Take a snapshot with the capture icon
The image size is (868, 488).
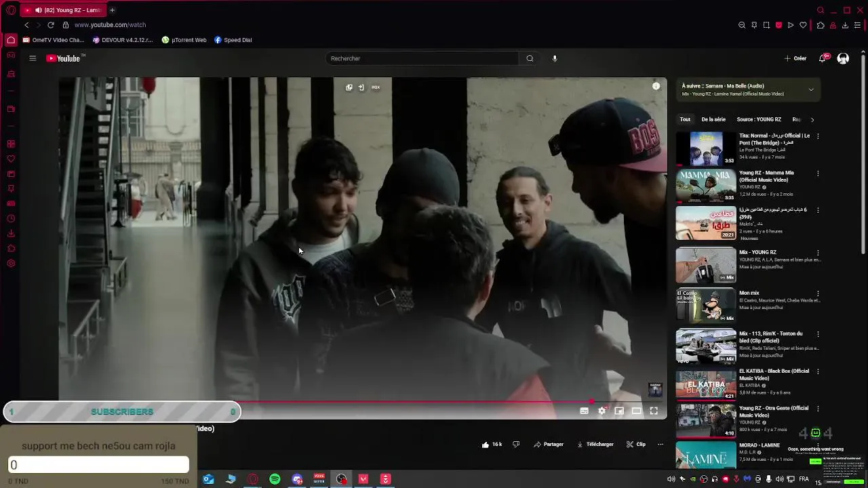[766, 25]
